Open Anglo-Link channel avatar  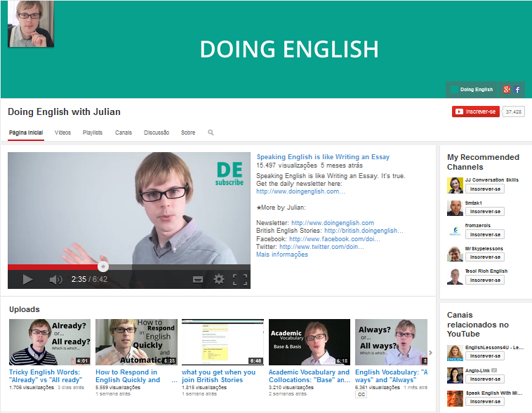tap(455, 376)
